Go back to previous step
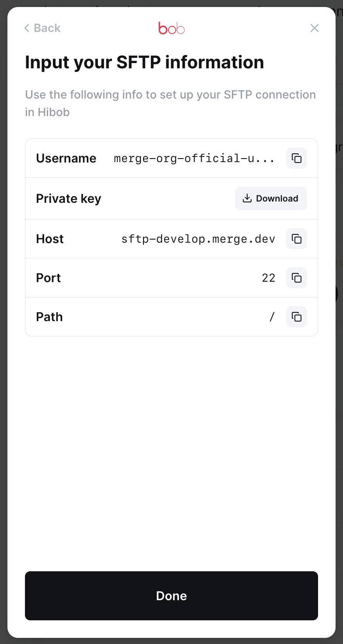343x644 pixels. [x=42, y=28]
